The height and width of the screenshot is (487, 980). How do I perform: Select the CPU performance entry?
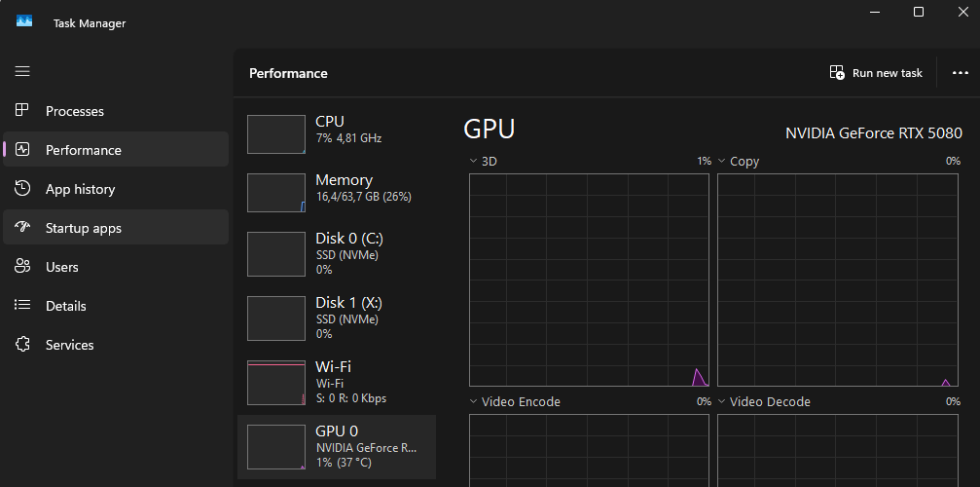tap(337, 133)
